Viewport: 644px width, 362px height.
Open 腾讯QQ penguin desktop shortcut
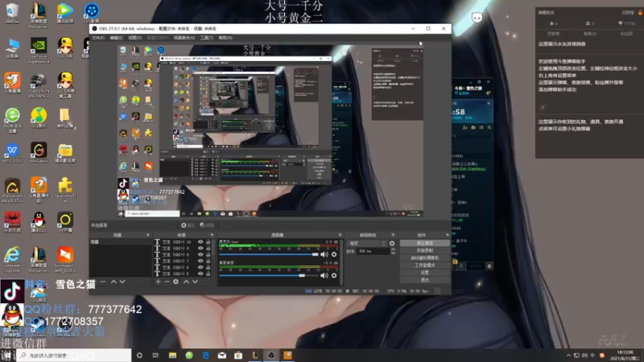click(x=39, y=222)
